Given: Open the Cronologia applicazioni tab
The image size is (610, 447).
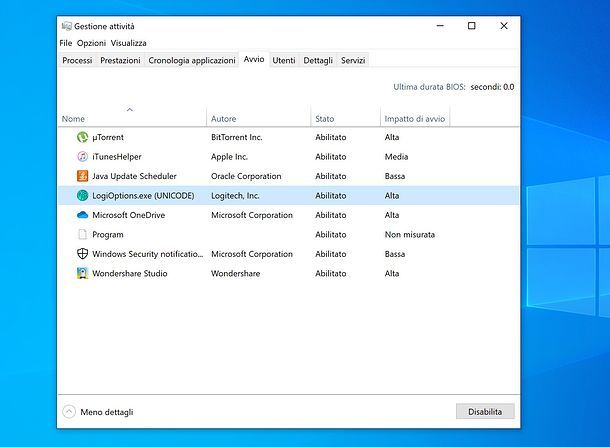Looking at the screenshot, I should point(192,60).
